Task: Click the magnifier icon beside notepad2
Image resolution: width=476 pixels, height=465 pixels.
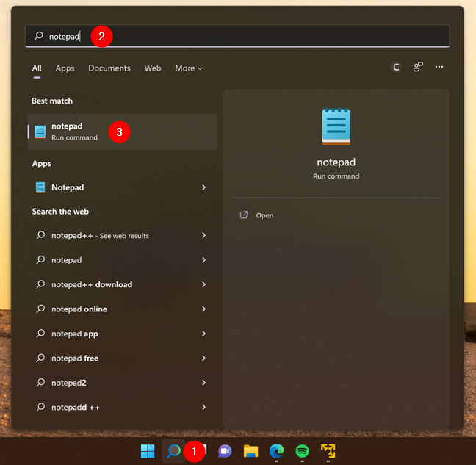Action: point(40,383)
